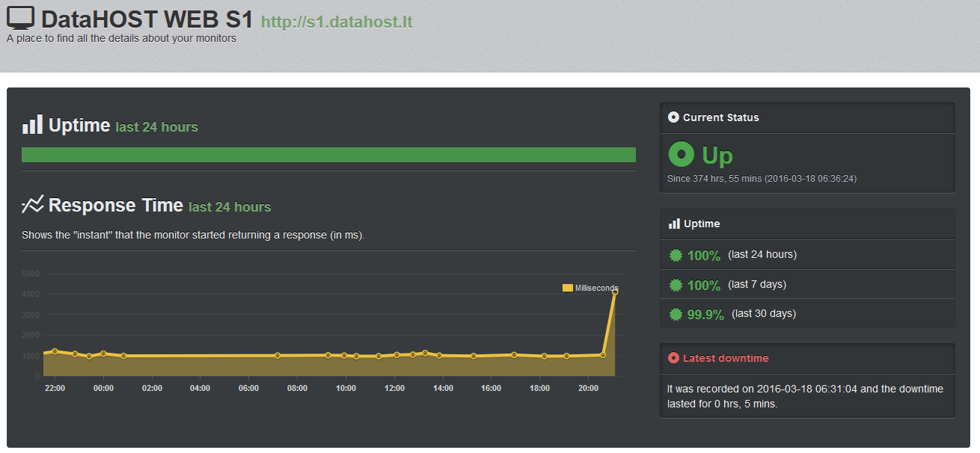
Task: Click the 99.9% uptime value
Action: pos(705,315)
